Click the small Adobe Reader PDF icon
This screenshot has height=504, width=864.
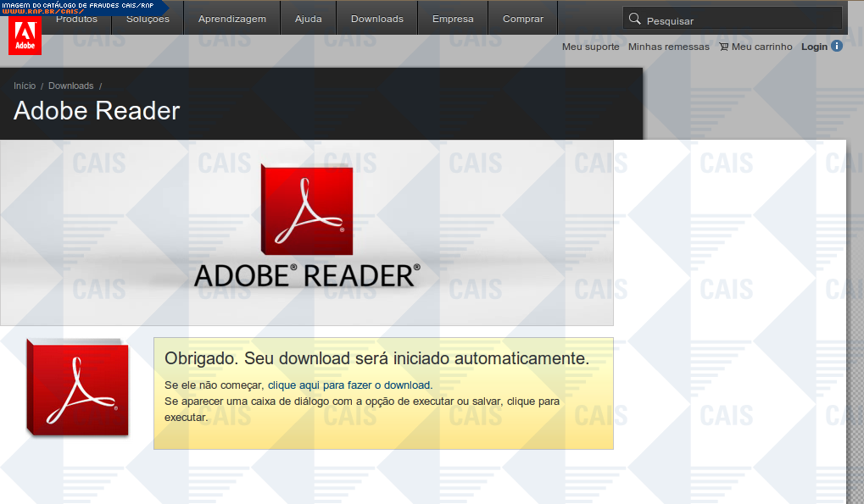[77, 388]
